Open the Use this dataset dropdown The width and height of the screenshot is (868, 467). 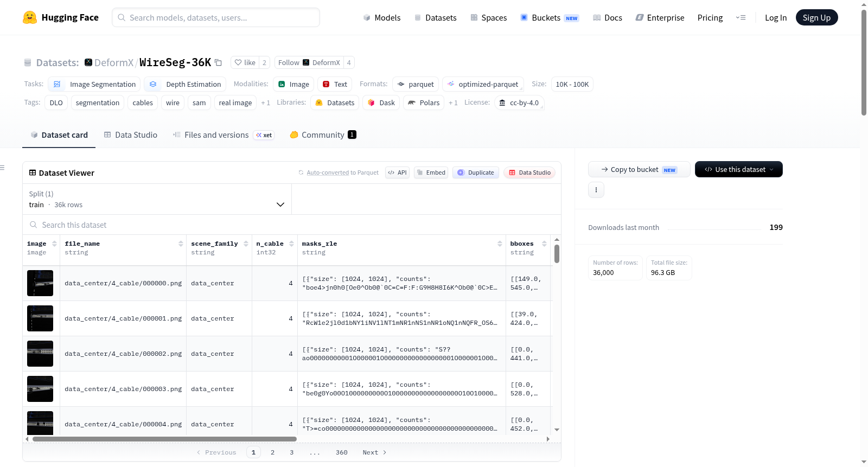(739, 169)
